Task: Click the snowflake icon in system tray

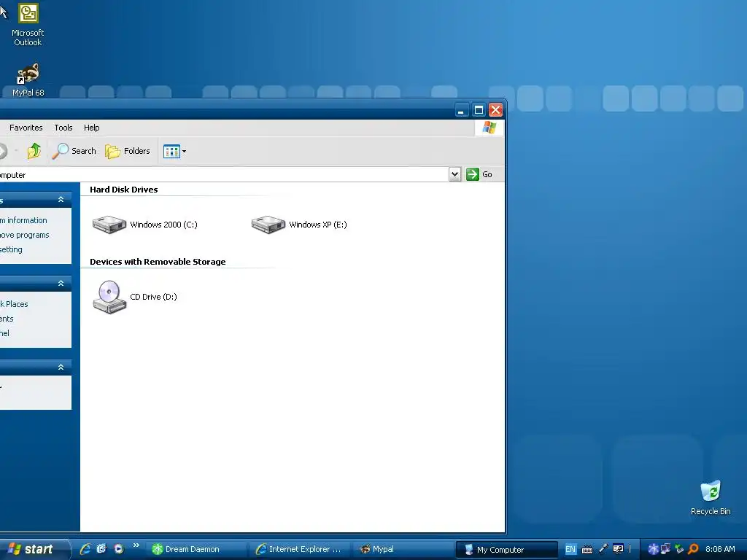Action: [653, 549]
